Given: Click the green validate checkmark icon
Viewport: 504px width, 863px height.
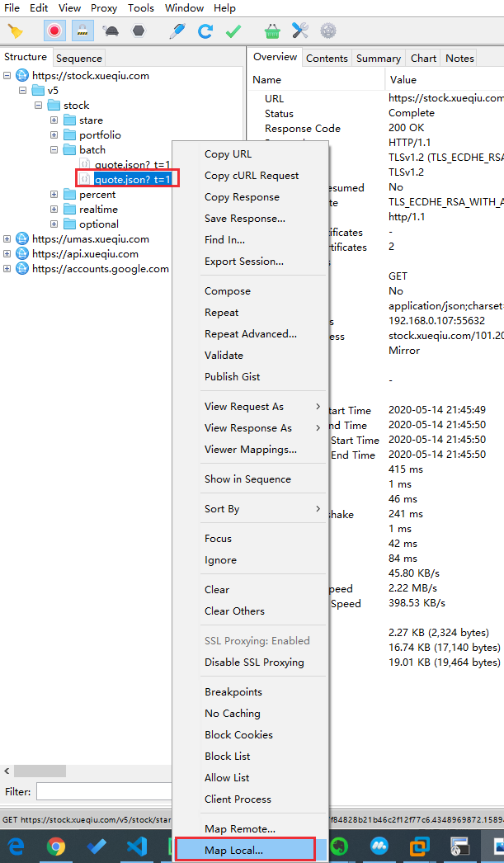Looking at the screenshot, I should 233,31.
